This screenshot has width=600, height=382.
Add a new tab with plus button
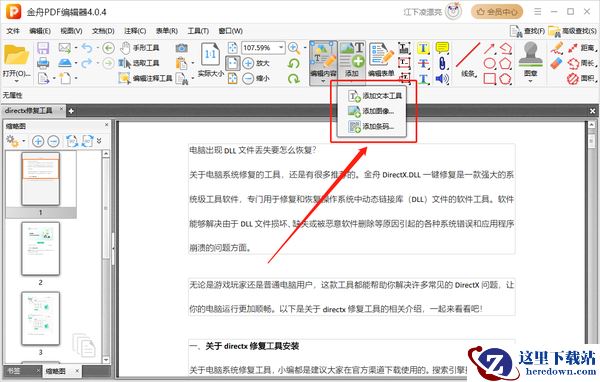pyautogui.click(x=71, y=111)
